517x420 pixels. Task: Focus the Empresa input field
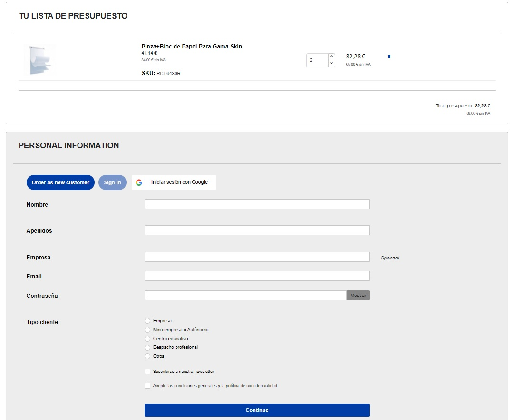pyautogui.click(x=257, y=257)
